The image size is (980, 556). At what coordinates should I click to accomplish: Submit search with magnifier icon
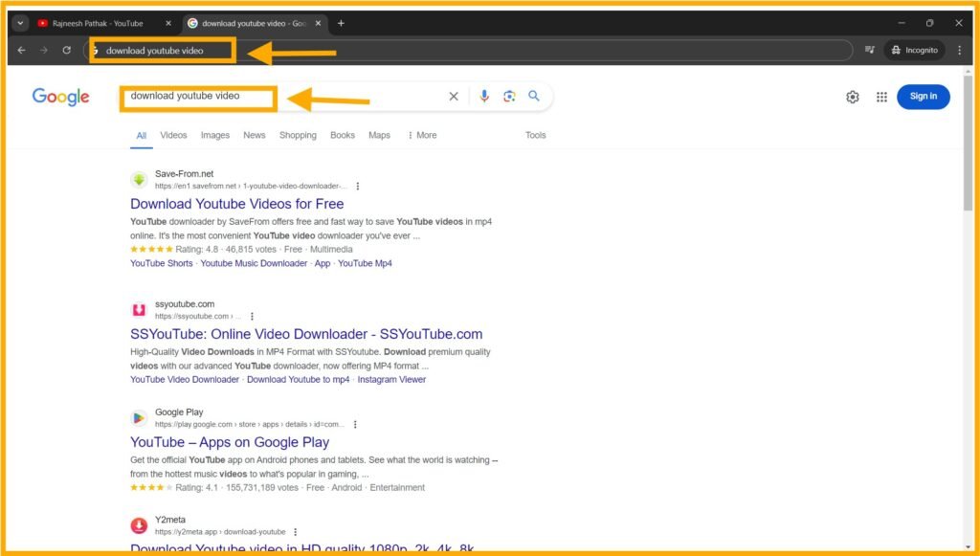point(534,96)
